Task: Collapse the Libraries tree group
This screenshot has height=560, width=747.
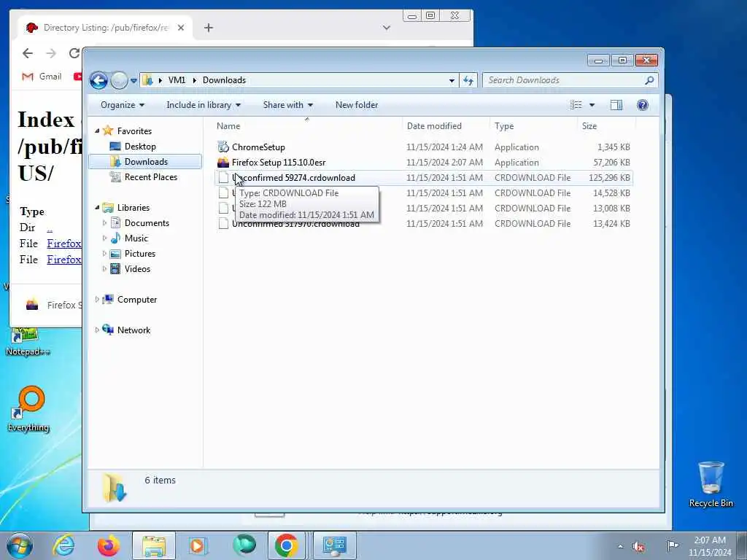Action: tap(97, 208)
